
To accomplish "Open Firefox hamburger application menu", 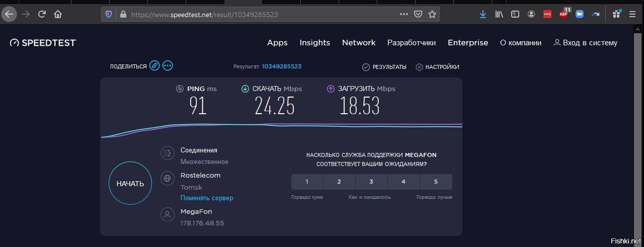I will [632, 14].
